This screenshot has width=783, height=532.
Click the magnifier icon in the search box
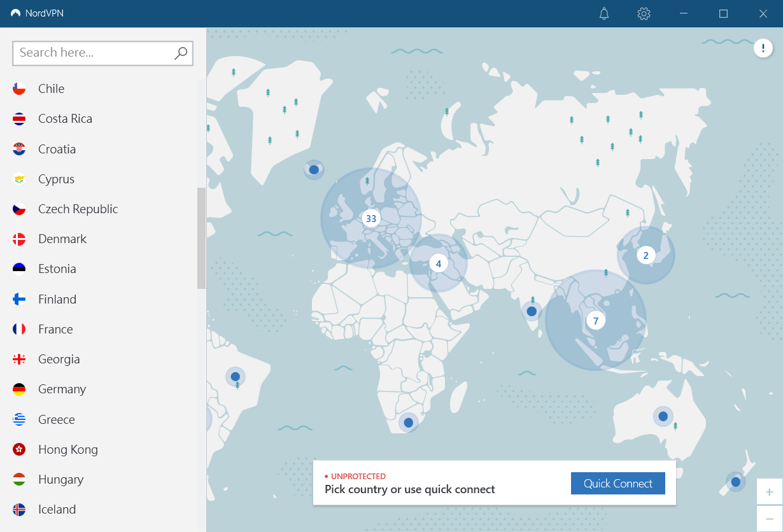[181, 53]
